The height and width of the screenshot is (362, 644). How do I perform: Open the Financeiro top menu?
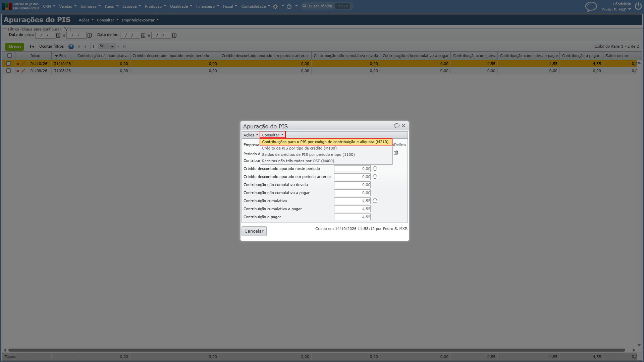pyautogui.click(x=208, y=6)
